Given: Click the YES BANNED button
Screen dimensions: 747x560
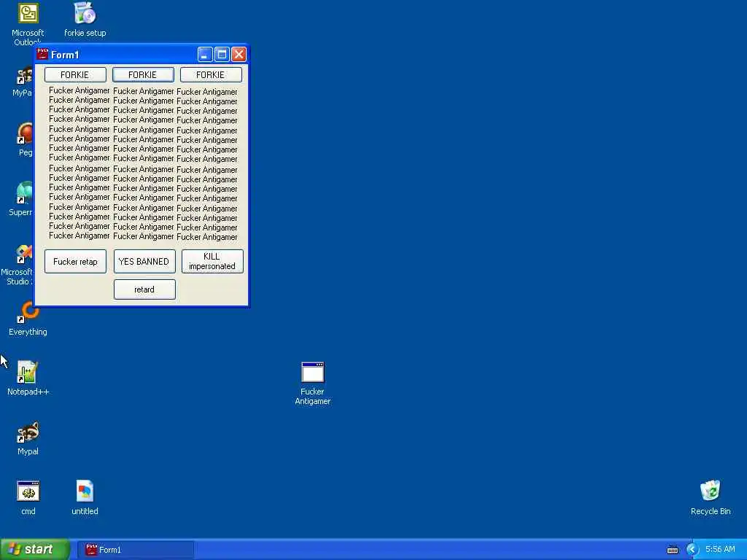Looking at the screenshot, I should pos(144,262).
